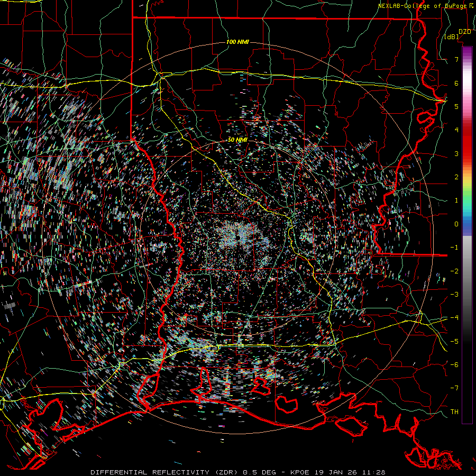Click the -6 dB scale label
The image size is (476, 476).
pyautogui.click(x=454, y=365)
